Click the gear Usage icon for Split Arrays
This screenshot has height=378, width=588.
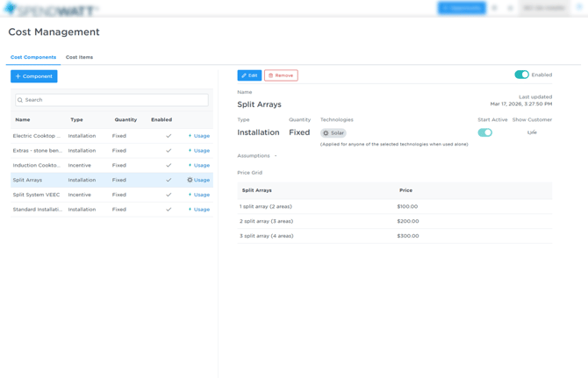click(190, 180)
